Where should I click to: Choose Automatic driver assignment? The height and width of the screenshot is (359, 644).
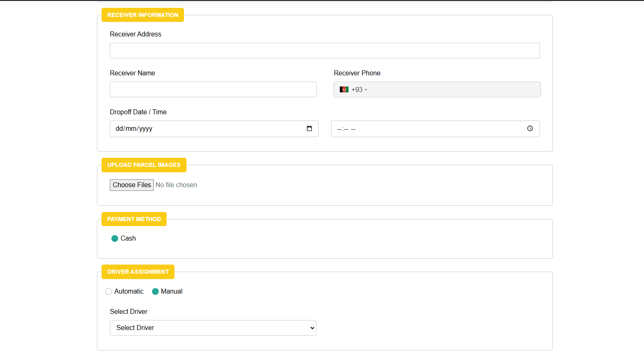click(x=109, y=292)
